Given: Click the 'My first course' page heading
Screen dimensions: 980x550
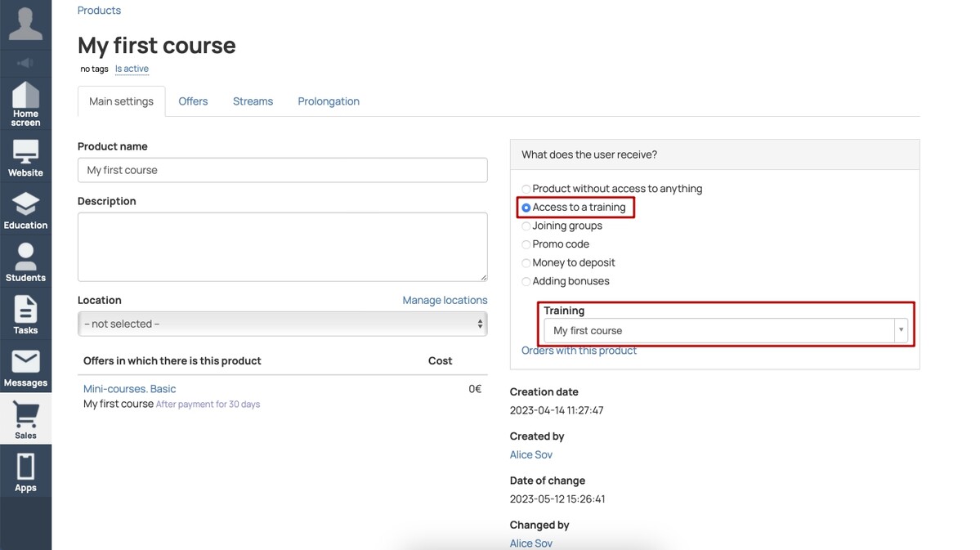Looking at the screenshot, I should [x=157, y=46].
